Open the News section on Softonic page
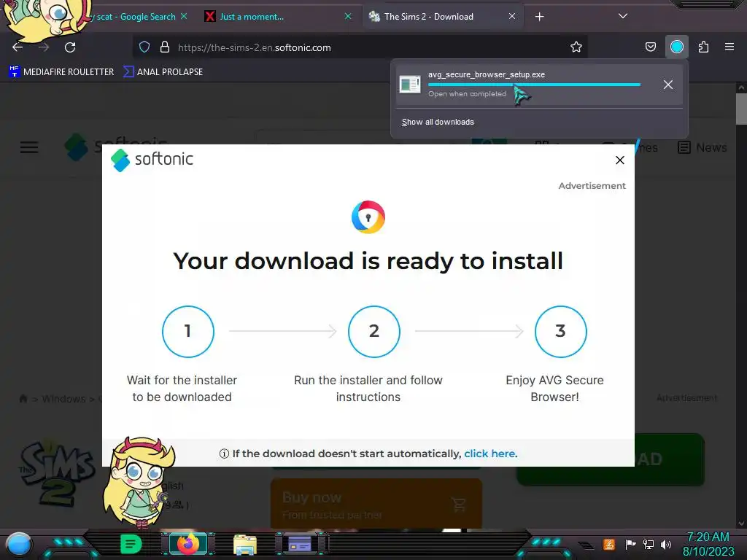Image resolution: width=747 pixels, height=560 pixels. point(703,147)
